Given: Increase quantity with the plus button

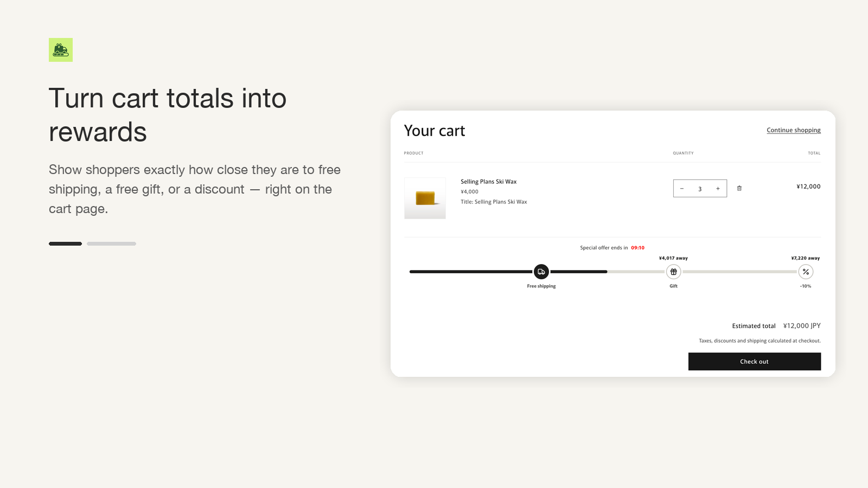Looking at the screenshot, I should 718,189.
